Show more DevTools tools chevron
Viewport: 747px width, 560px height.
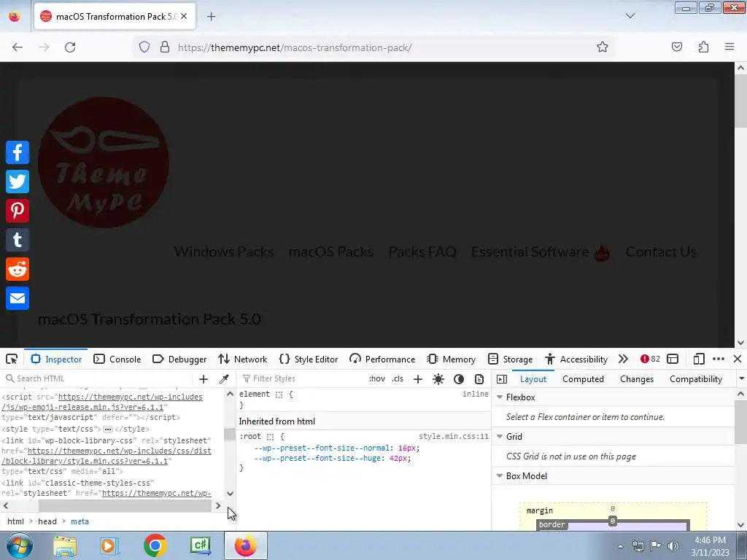[623, 359]
